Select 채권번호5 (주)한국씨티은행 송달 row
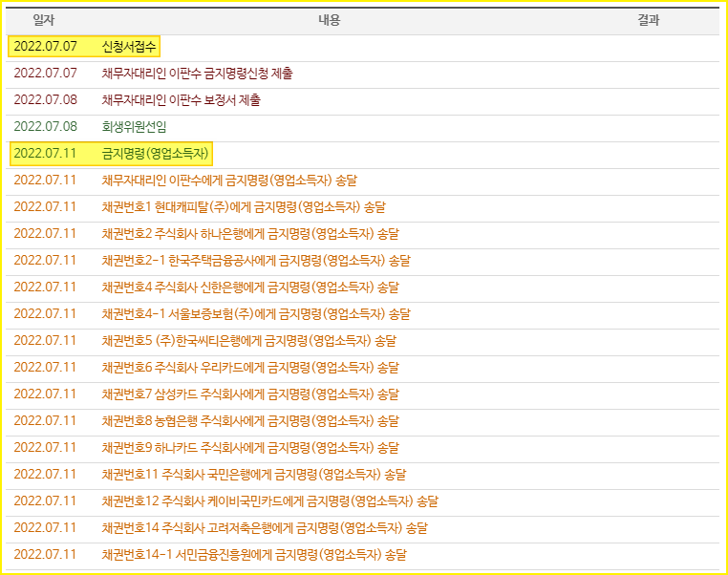The image size is (728, 575). point(363,341)
